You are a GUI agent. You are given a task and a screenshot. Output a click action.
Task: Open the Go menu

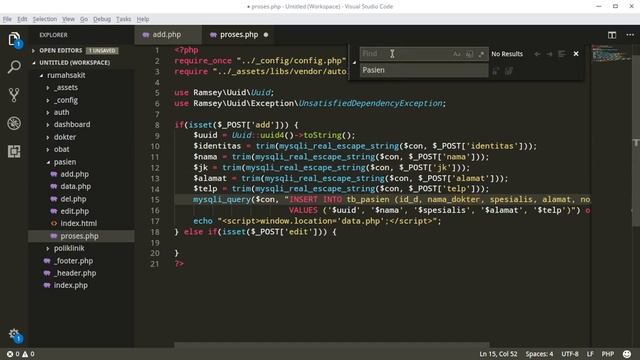(84, 19)
